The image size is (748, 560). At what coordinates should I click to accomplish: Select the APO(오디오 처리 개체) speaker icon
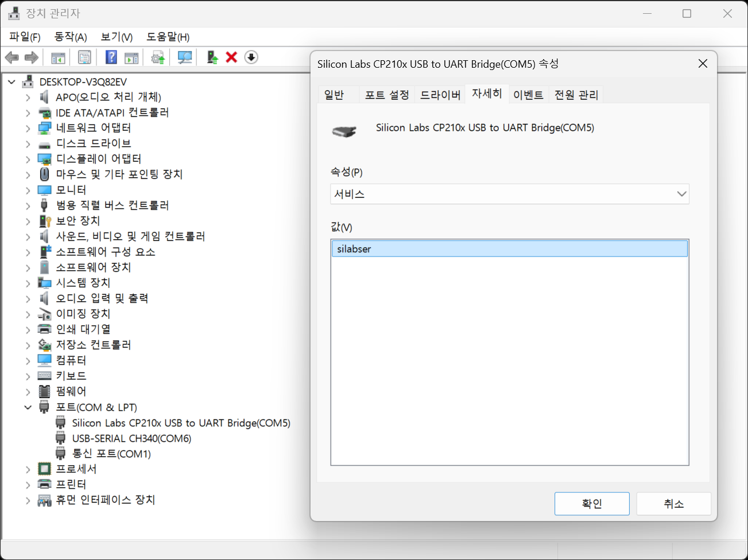coord(44,97)
